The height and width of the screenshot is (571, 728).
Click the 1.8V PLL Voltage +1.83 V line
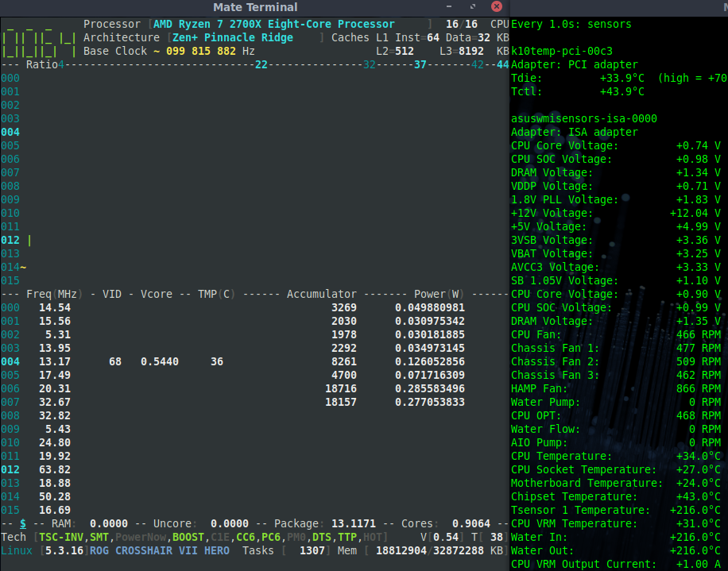tap(616, 199)
